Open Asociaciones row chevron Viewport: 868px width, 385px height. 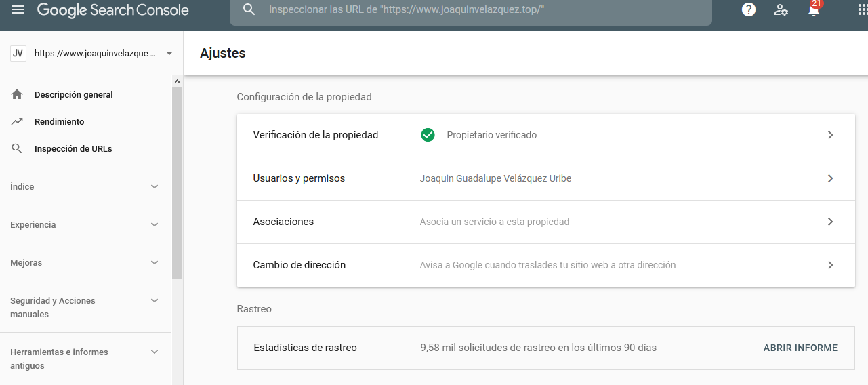831,222
